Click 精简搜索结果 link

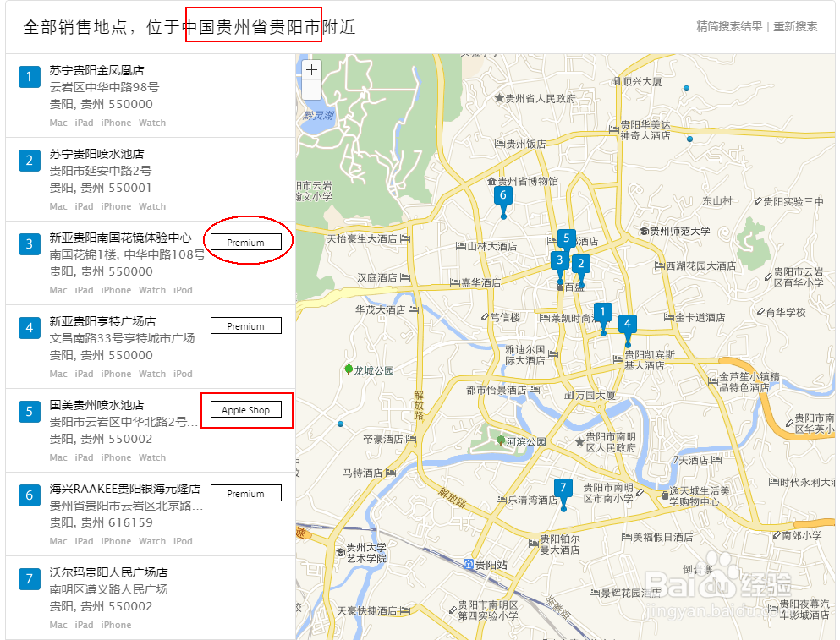(729, 26)
